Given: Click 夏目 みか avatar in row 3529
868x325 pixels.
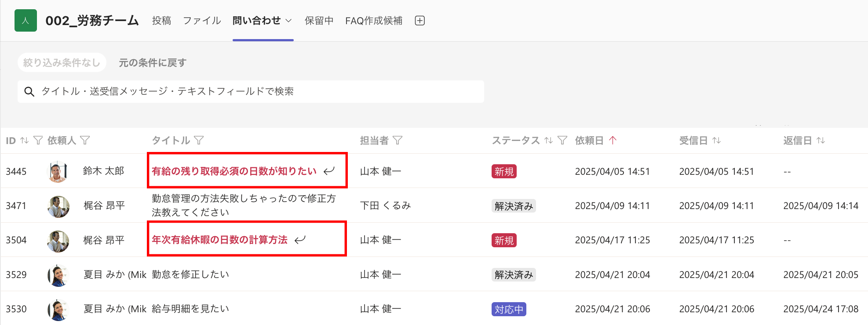Looking at the screenshot, I should [x=58, y=275].
